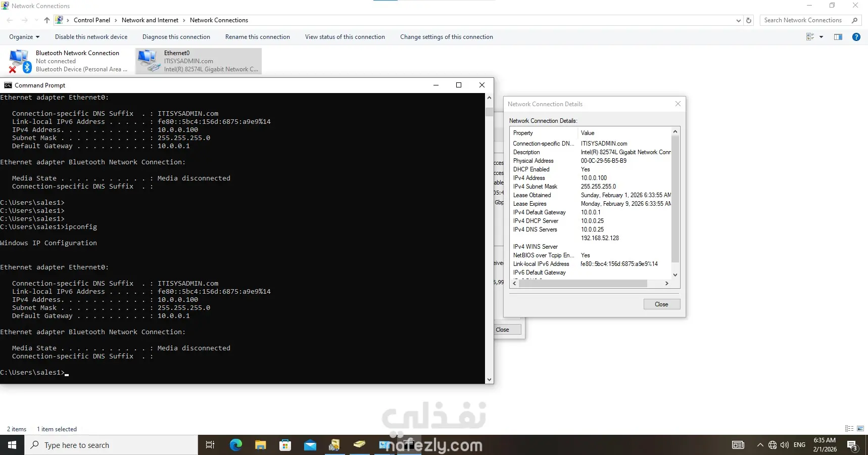The image size is (868, 455).
Task: Expand the view options dropdown arrow
Action: click(x=821, y=37)
